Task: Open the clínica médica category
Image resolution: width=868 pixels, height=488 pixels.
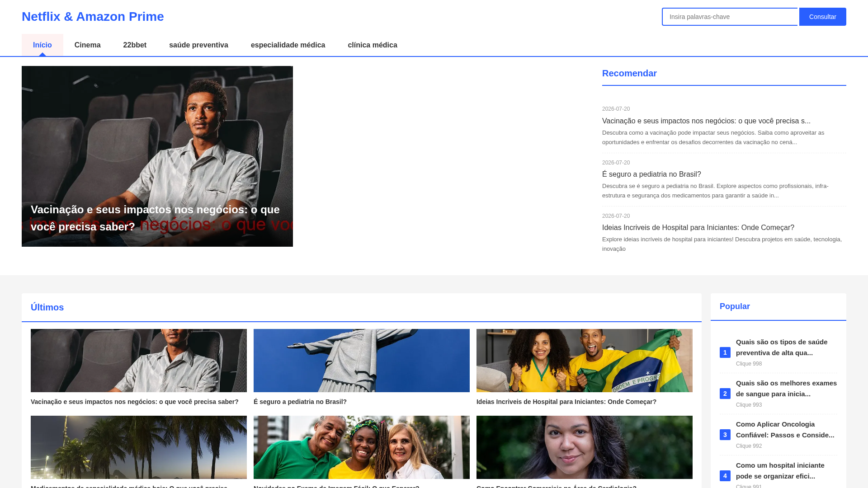Action: click(373, 45)
